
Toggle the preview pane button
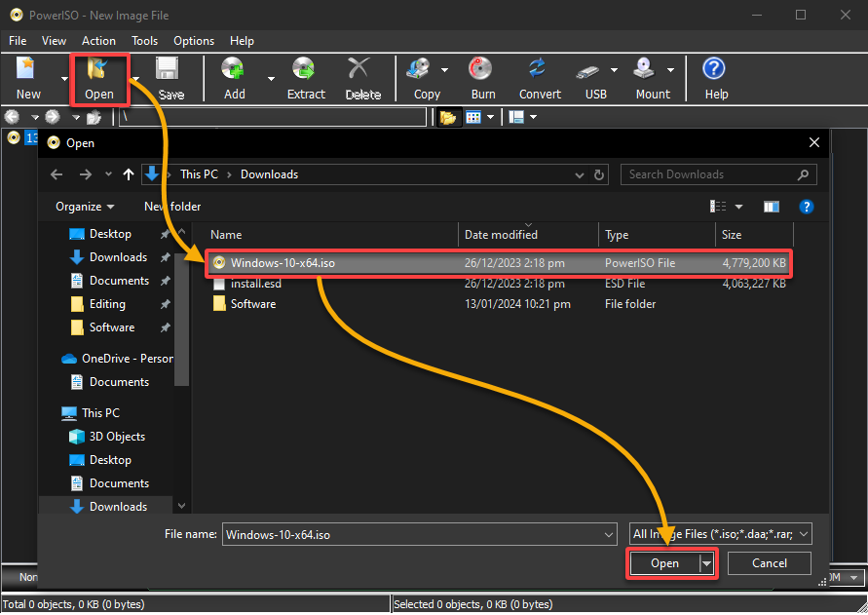[772, 207]
